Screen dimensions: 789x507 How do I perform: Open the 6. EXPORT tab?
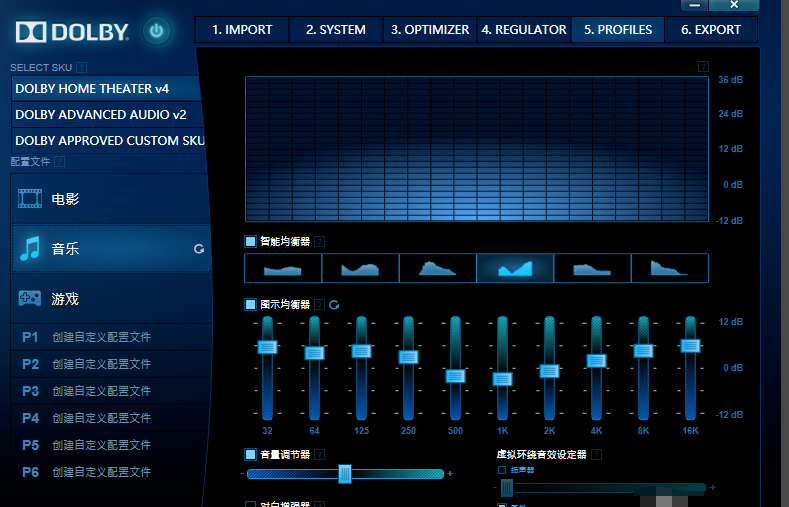click(x=711, y=29)
